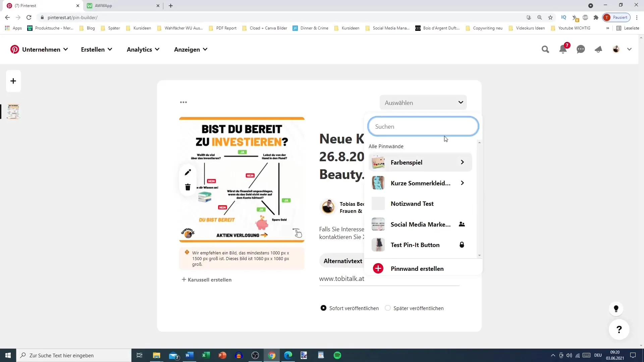Click the Suchen input field
Image resolution: width=644 pixels, height=362 pixels.
[x=424, y=126]
